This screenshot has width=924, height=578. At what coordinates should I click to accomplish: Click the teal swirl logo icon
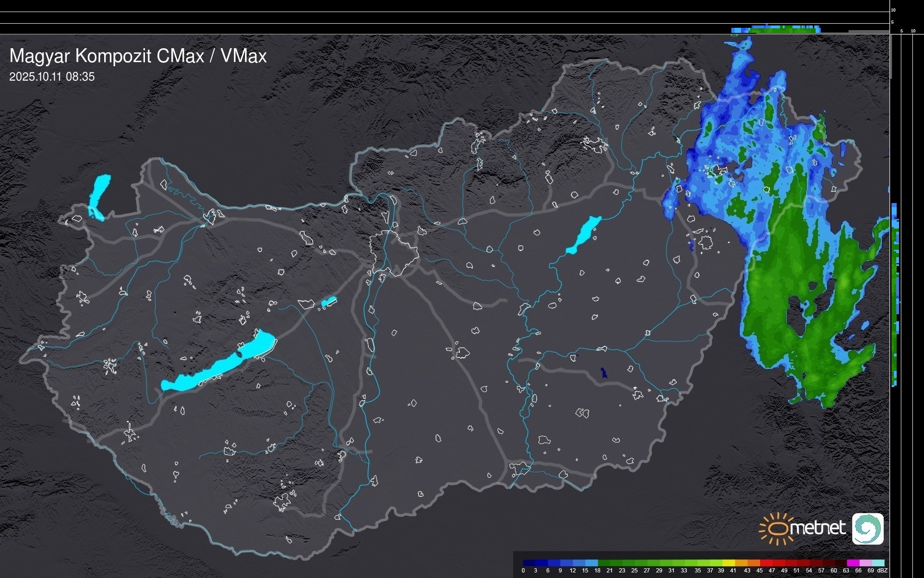coord(867,528)
